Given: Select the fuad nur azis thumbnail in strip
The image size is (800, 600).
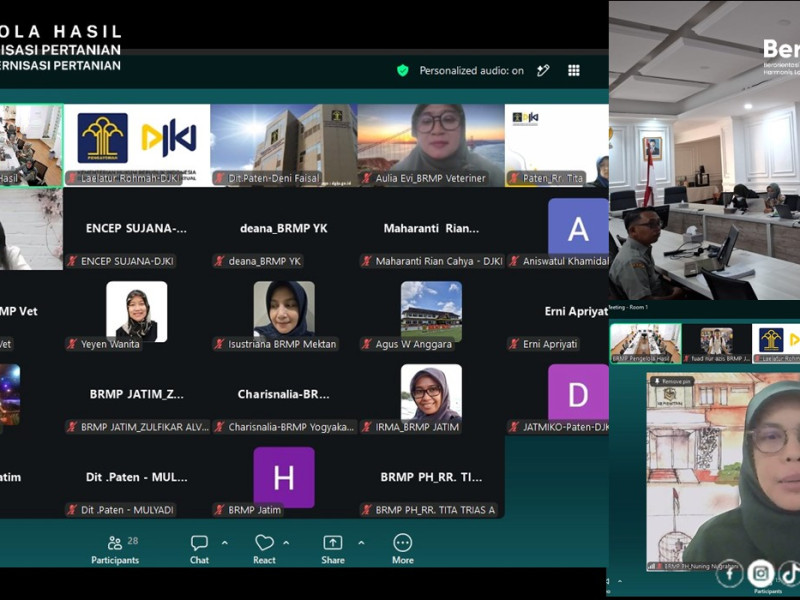Looking at the screenshot, I should pos(716,343).
